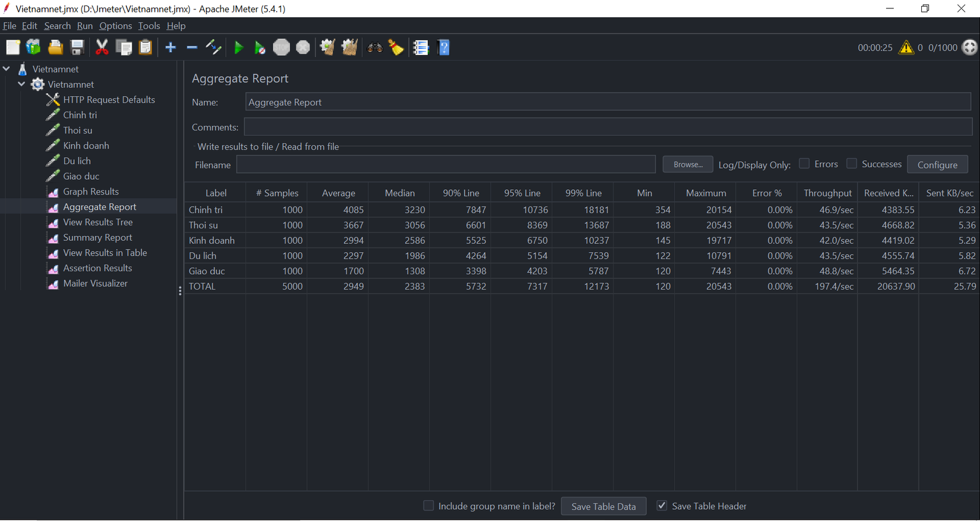The height and width of the screenshot is (521, 980).
Task: Click the warning triangle log indicator
Action: [906, 47]
